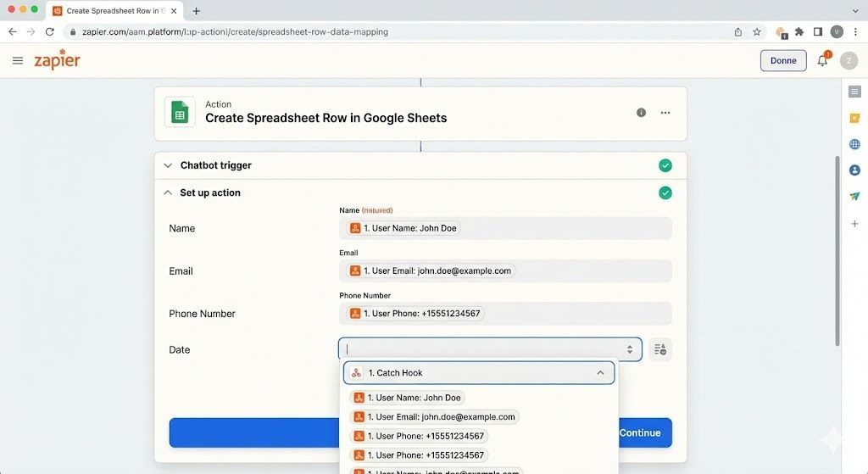Screen dimensions: 868x474
Task: Click the plus icon in right sidebar
Action: click(854, 224)
